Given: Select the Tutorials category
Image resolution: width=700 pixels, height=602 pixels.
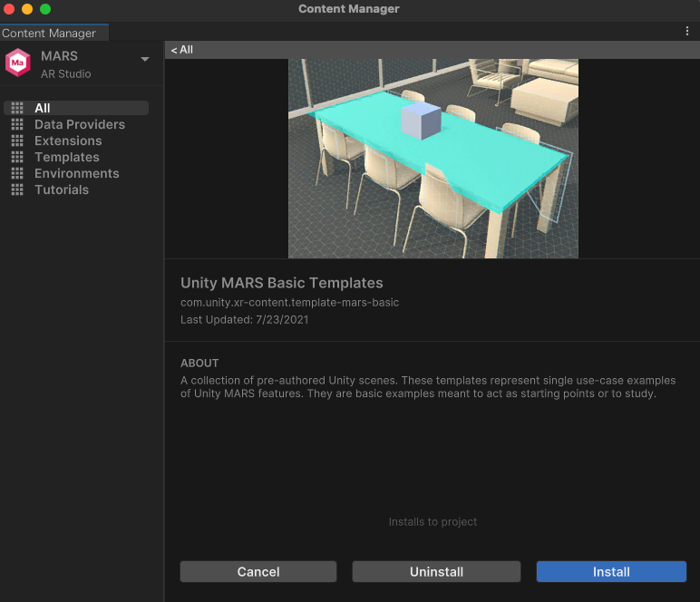Looking at the screenshot, I should (x=62, y=189).
